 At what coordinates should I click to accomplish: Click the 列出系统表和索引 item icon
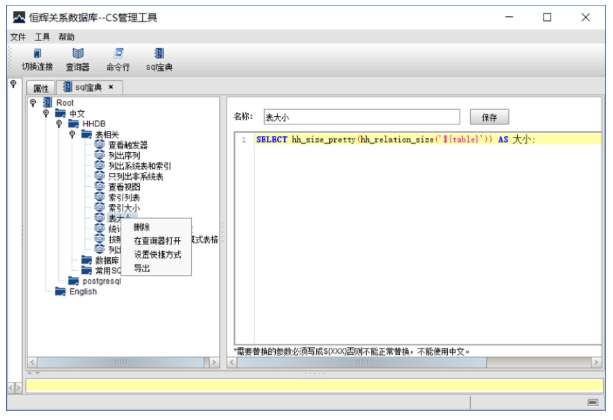point(100,166)
